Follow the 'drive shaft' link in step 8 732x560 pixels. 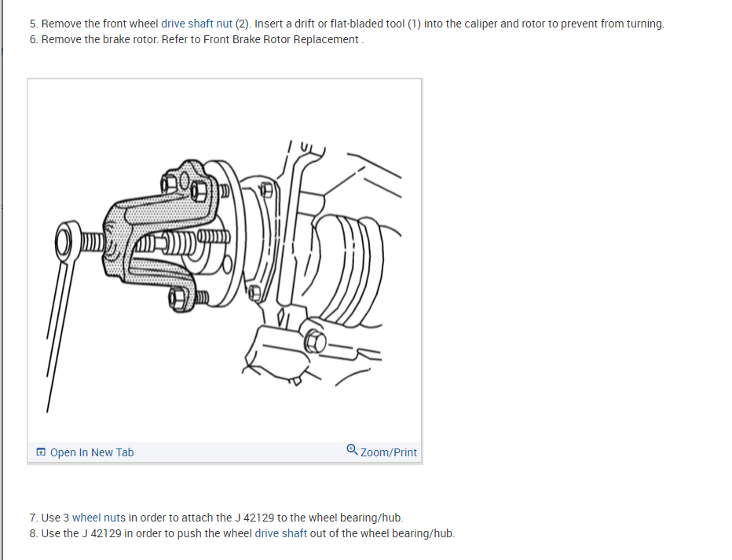pyautogui.click(x=280, y=533)
